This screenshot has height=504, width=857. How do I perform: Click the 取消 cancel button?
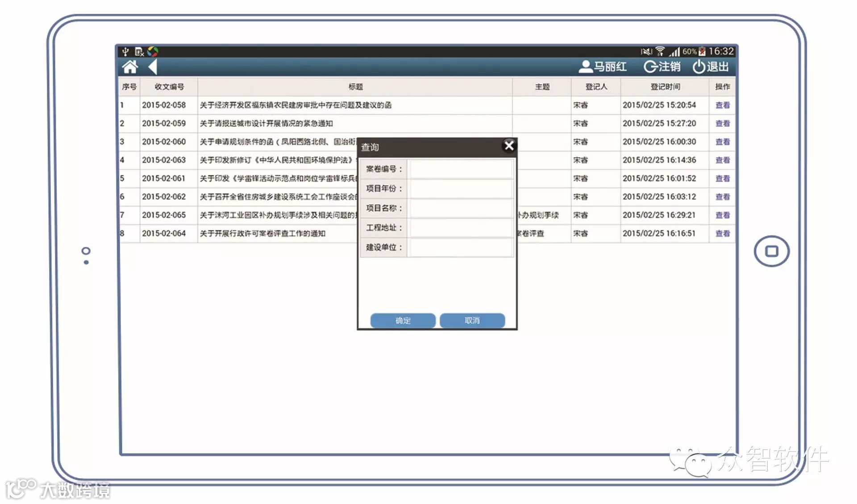click(472, 320)
